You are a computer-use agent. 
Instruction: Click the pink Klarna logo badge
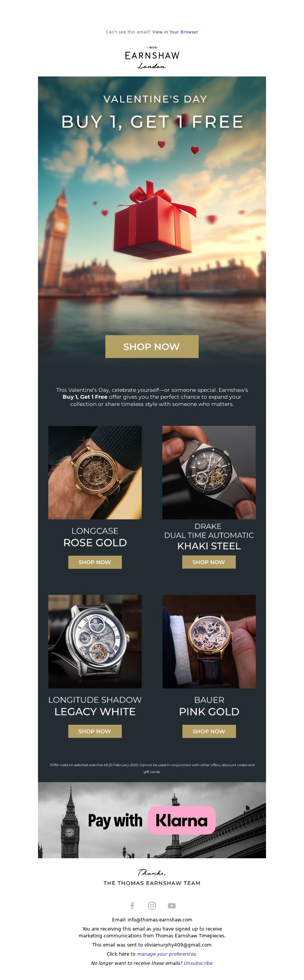182,820
